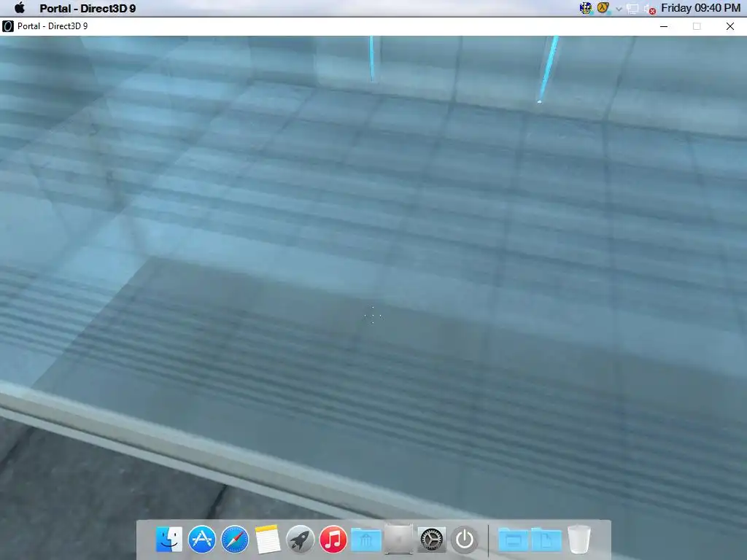Open the desktop folder in dock
Image resolution: width=747 pixels, height=560 pixels.
[x=513, y=540]
